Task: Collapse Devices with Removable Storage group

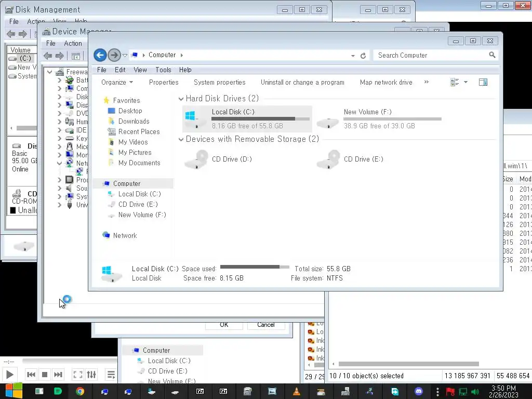Action: tap(181, 139)
